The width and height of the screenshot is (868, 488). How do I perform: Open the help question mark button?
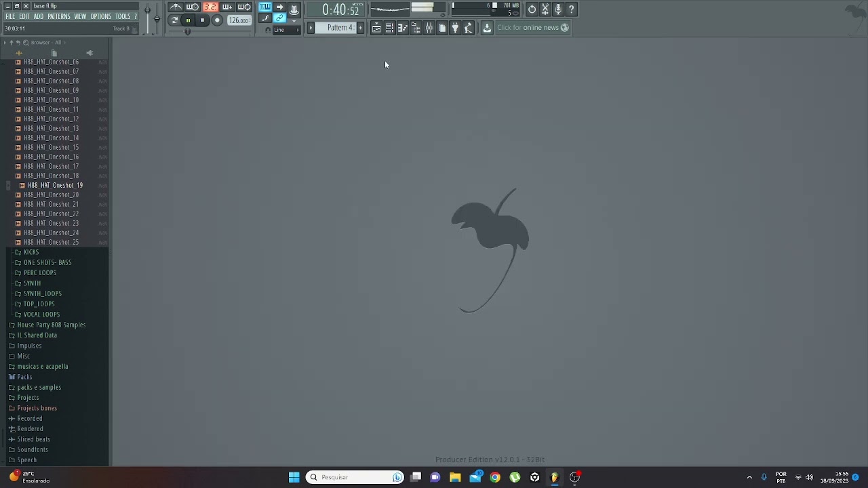(571, 9)
